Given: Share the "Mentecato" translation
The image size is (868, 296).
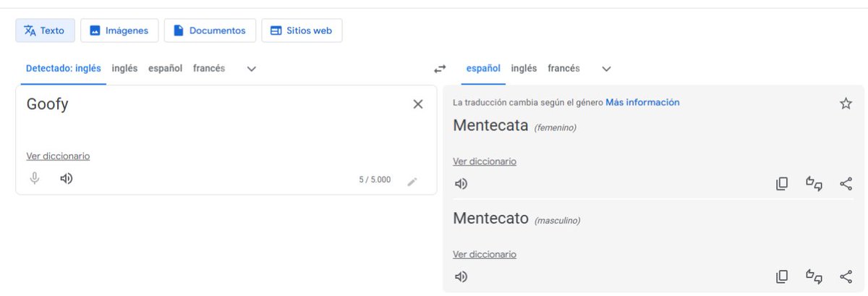Looking at the screenshot, I should pyautogui.click(x=846, y=276).
